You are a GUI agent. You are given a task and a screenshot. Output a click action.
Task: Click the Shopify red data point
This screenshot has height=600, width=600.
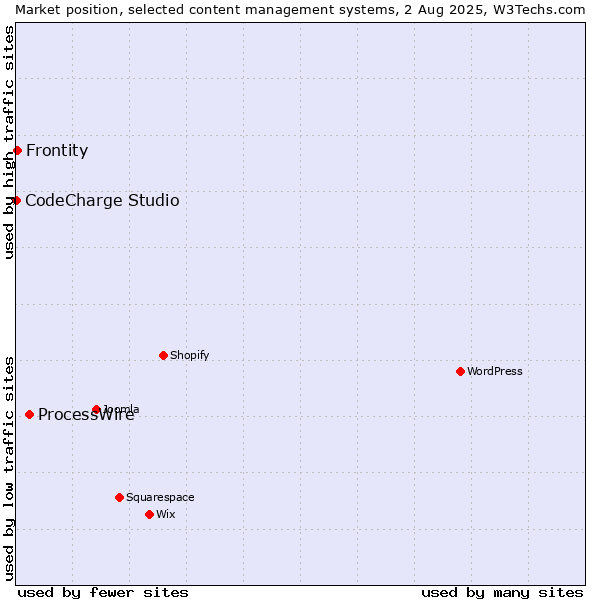163,356
